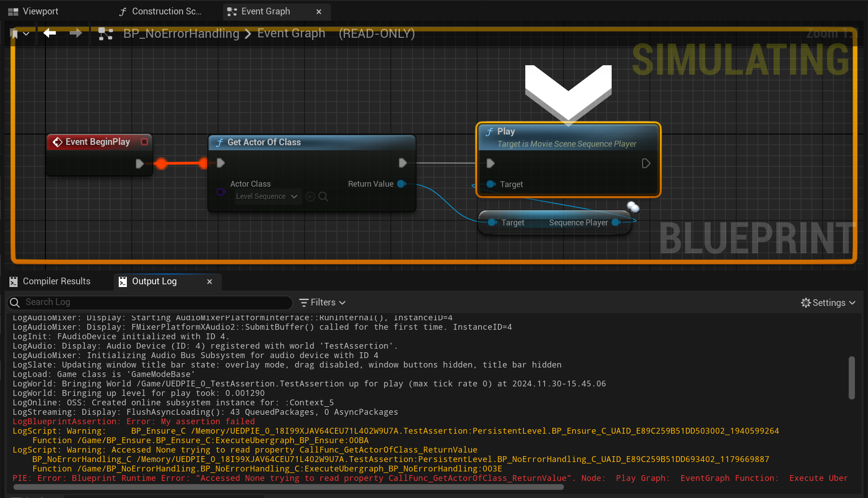Click the vertical scrollbar in the Output Log
868x498 pixels.
[851, 378]
